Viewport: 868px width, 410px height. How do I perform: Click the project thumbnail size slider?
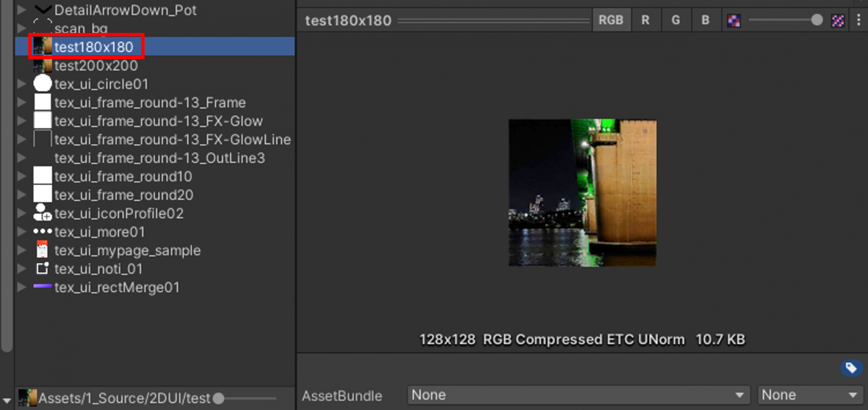245,398
